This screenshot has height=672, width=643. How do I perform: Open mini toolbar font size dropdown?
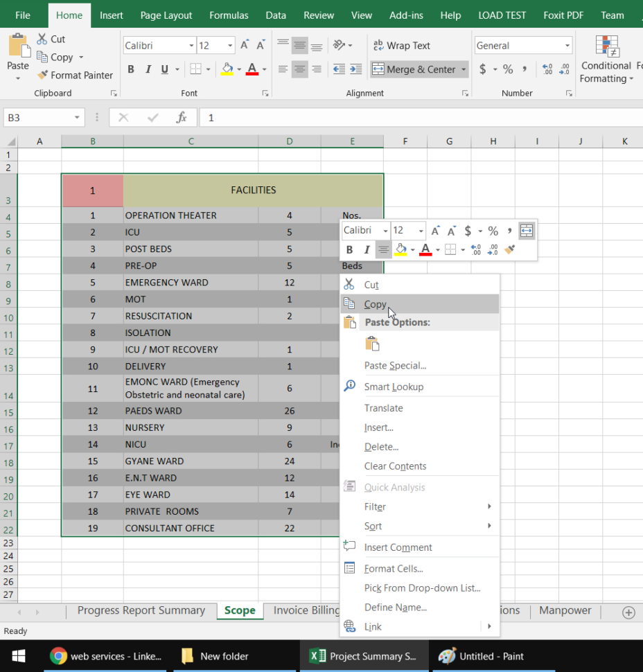[x=421, y=231]
